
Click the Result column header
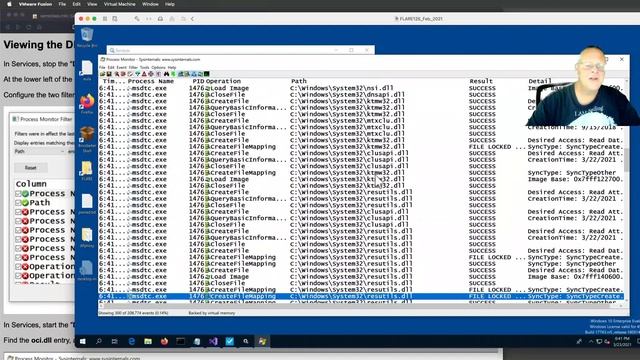(481, 81)
